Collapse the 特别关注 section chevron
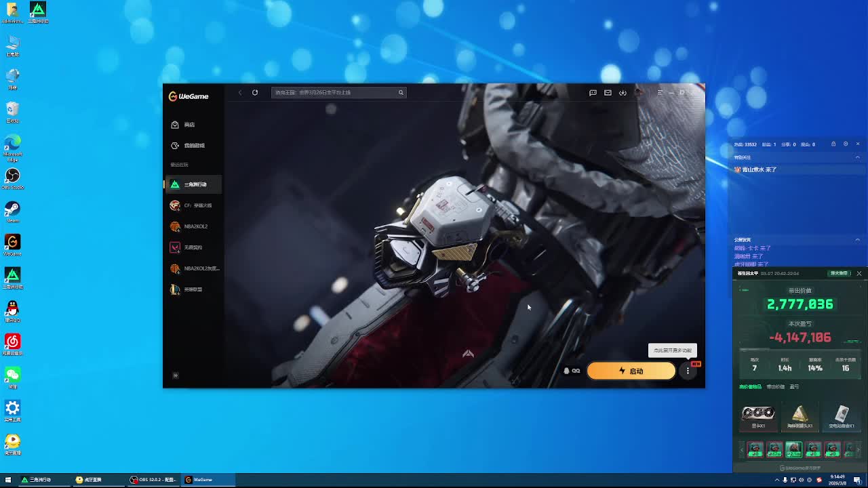868x488 pixels. click(857, 157)
